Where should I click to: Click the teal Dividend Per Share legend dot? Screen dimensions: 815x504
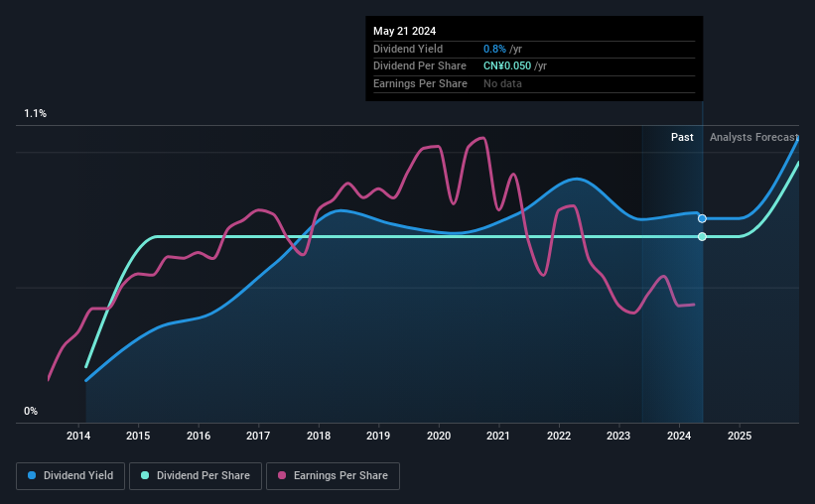[x=145, y=475]
